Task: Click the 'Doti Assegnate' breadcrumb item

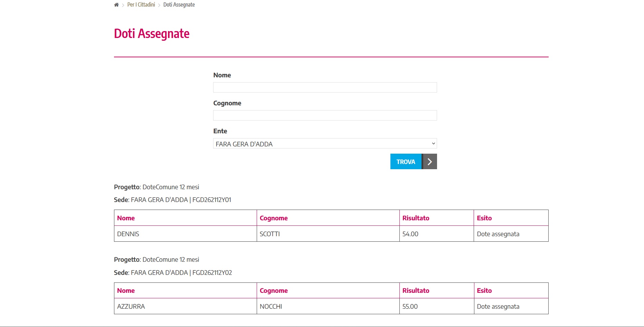Action: (179, 5)
